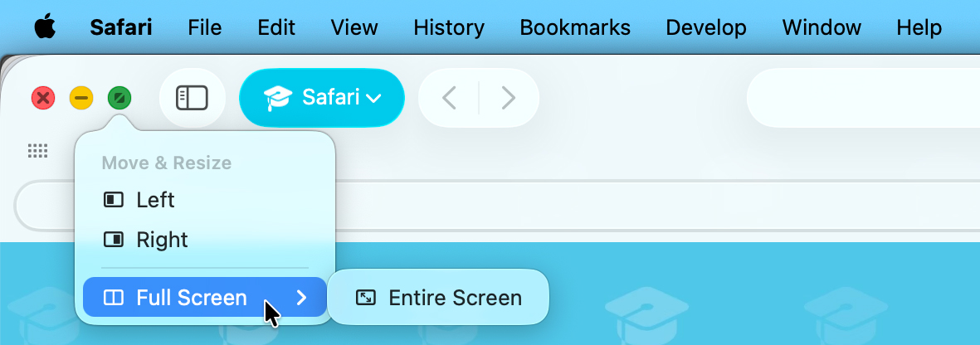Open the Window menu
This screenshot has width=980, height=345.
[x=822, y=27]
